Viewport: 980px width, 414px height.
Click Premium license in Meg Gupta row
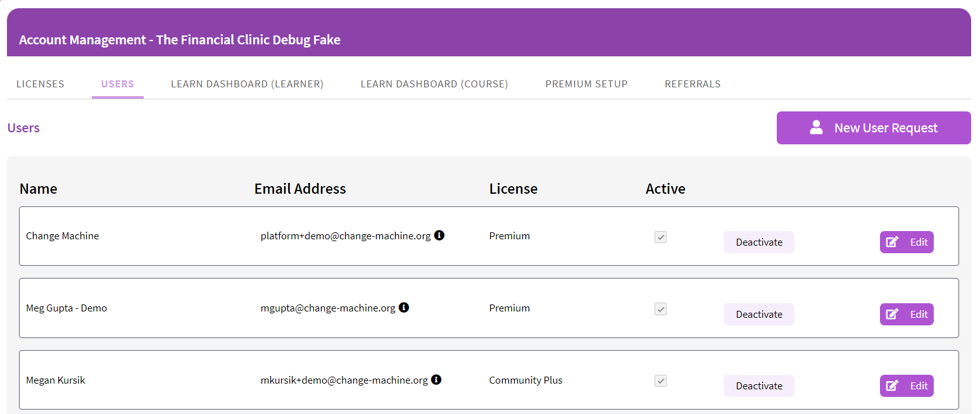click(x=510, y=308)
